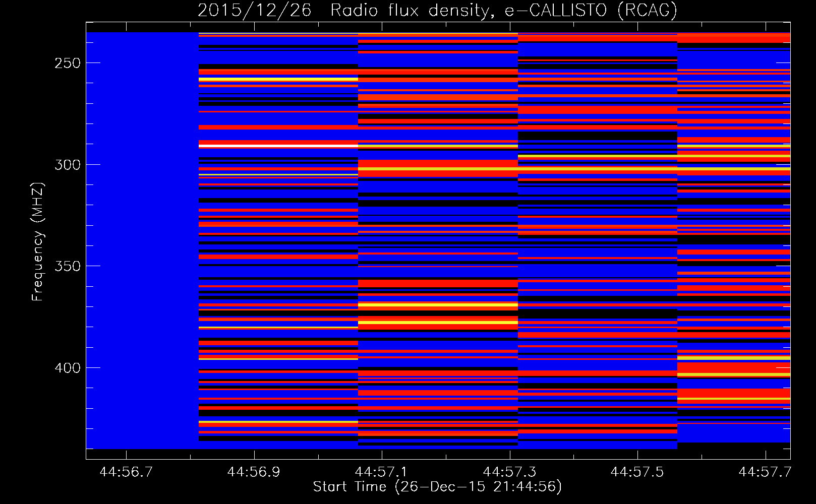Click the 250 frequency tick label
The height and width of the screenshot is (504, 816).
click(68, 64)
